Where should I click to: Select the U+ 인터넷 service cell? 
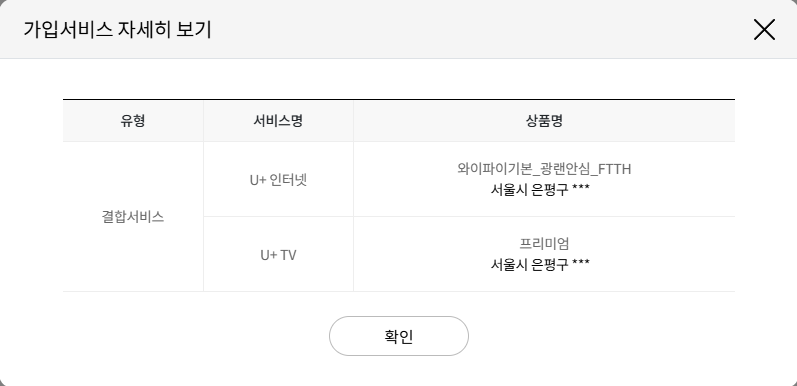(278, 180)
